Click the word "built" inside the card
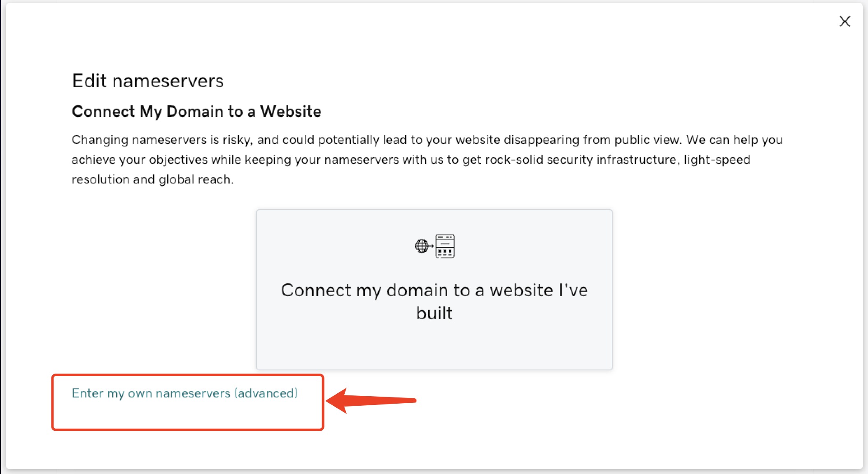The height and width of the screenshot is (474, 868). (434, 314)
